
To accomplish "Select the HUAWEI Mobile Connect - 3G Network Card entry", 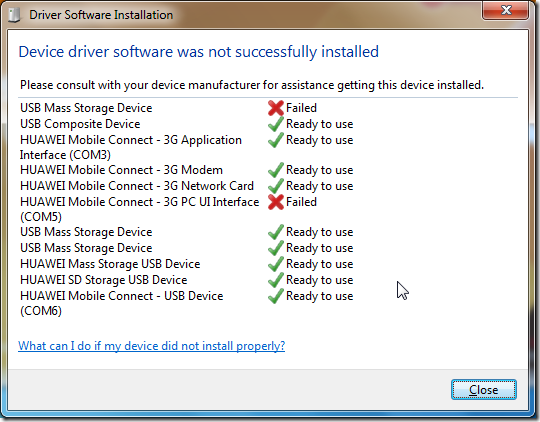I will (x=137, y=186).
